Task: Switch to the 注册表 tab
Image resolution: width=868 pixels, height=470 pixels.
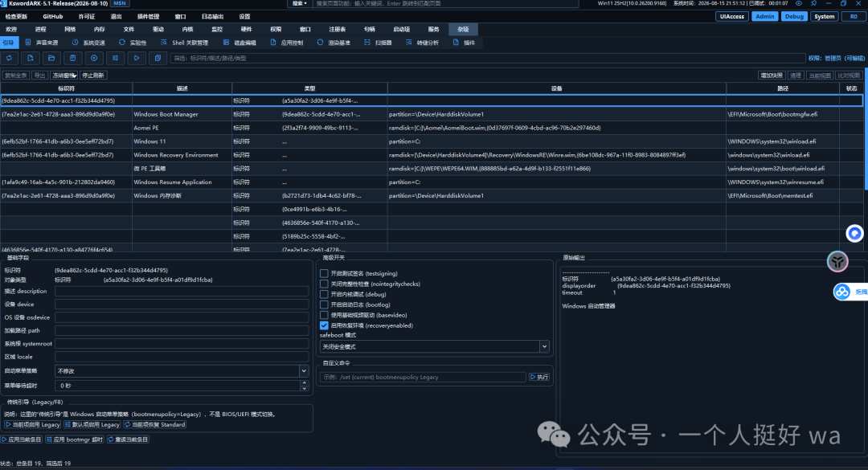Action: tap(337, 30)
